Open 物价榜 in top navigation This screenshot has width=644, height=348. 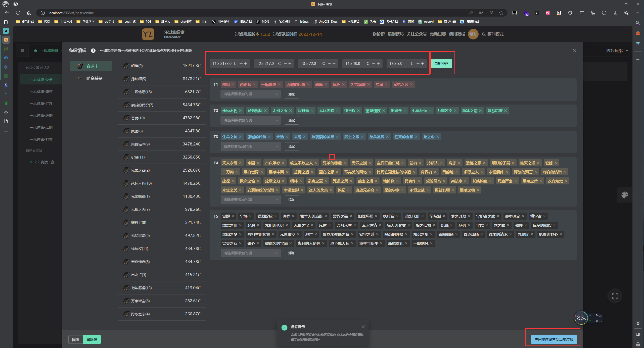pyautogui.click(x=379, y=34)
